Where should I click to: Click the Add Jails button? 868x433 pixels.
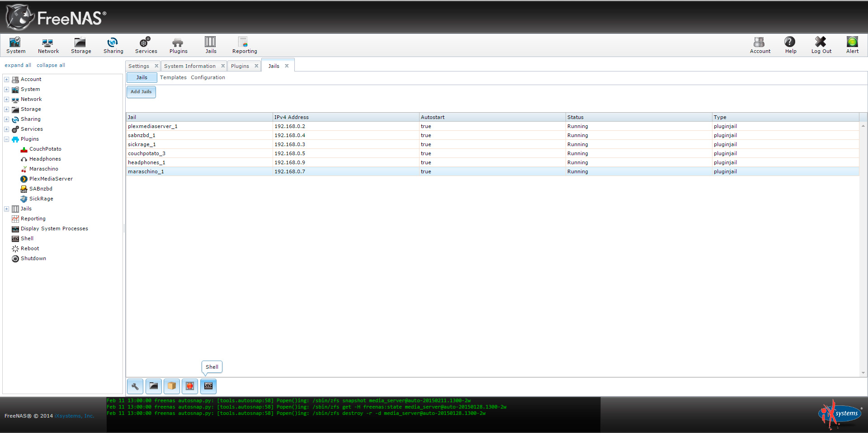click(x=141, y=92)
